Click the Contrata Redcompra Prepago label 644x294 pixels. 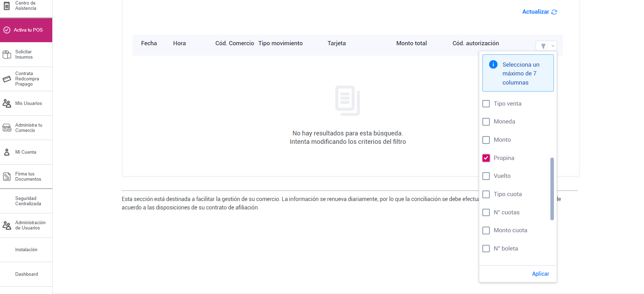coord(27,79)
